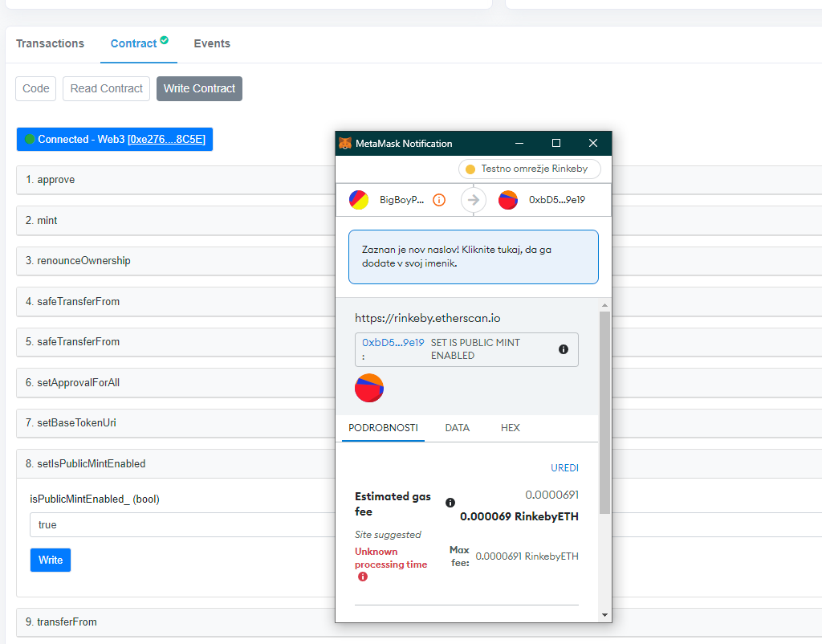
Task: Click the arrow between sender and recipient
Action: [x=473, y=199]
